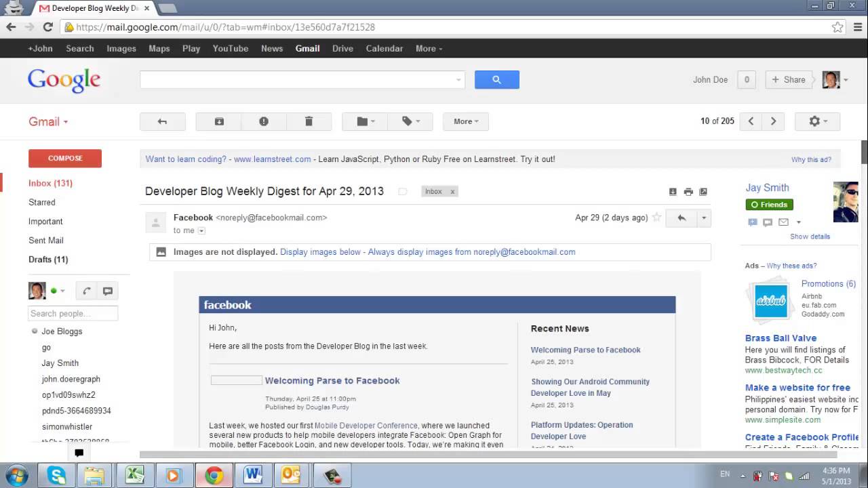Viewport: 868px width, 488px height.
Task: Click the Search people field
Action: pos(73,313)
